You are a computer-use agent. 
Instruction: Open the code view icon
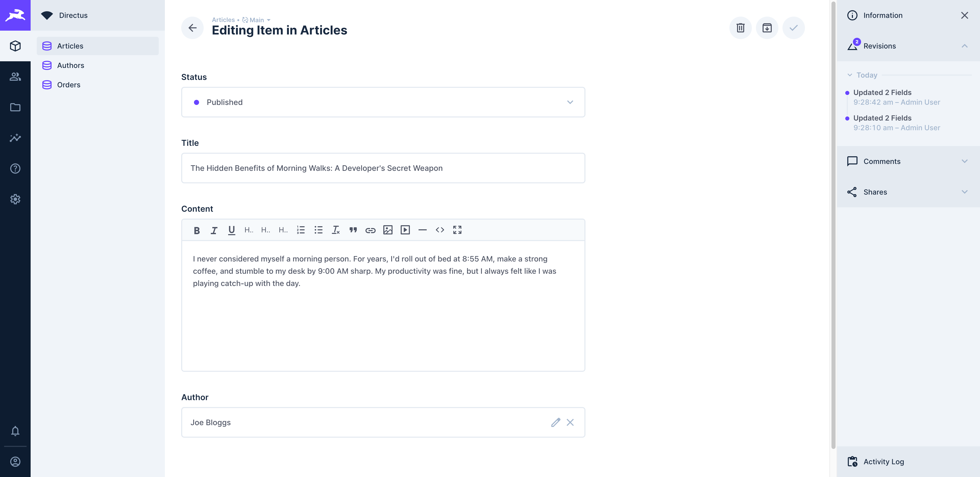pyautogui.click(x=440, y=230)
